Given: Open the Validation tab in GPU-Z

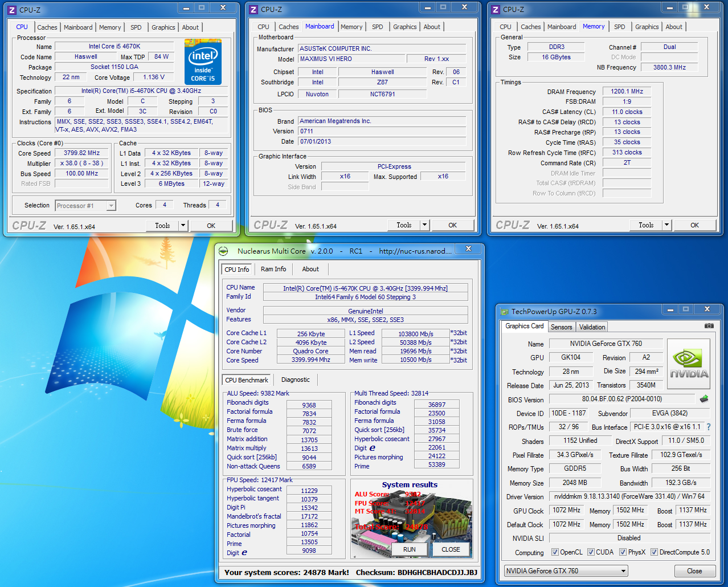Looking at the screenshot, I should [592, 327].
